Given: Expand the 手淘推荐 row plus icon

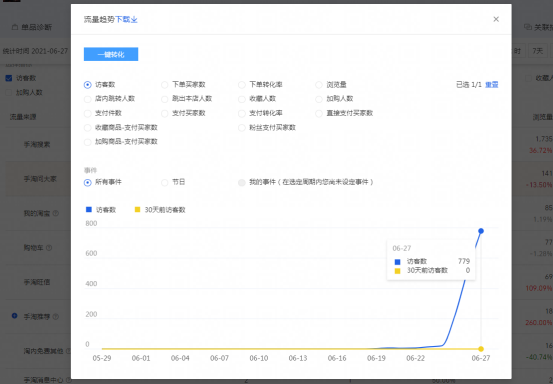Looking at the screenshot, I should click(x=14, y=316).
